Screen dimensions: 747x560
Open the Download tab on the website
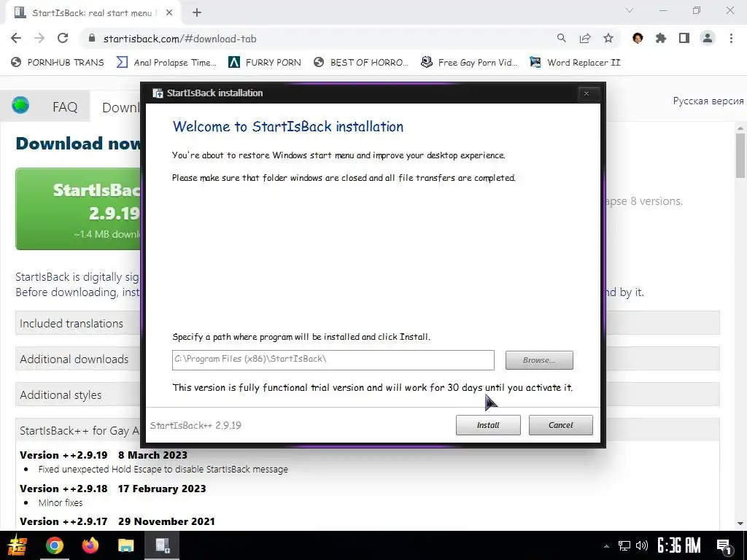coord(120,107)
